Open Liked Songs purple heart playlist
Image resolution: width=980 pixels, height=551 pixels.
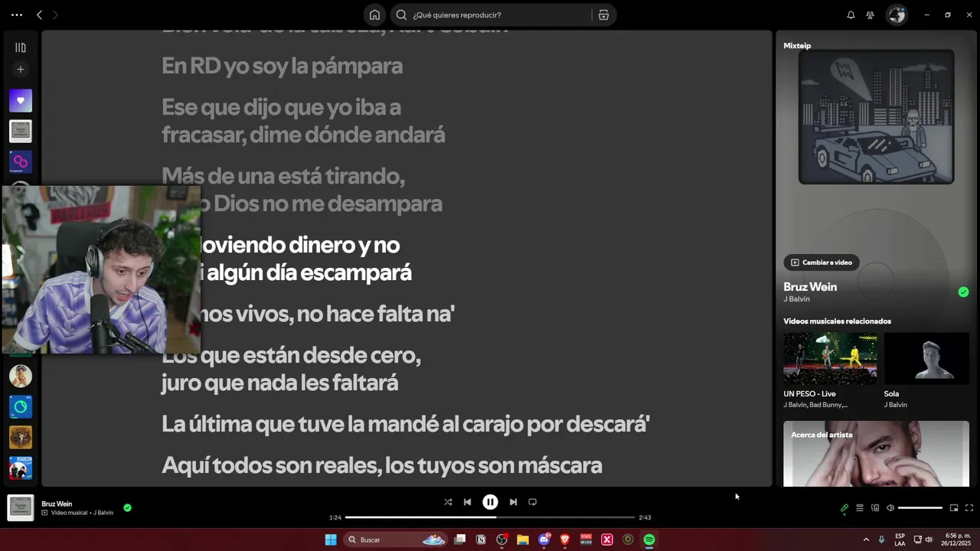pos(21,100)
